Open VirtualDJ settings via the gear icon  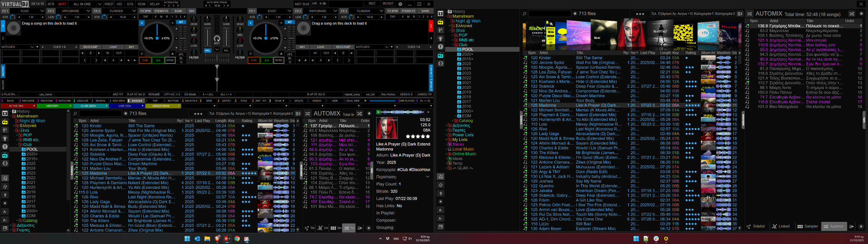400,4
